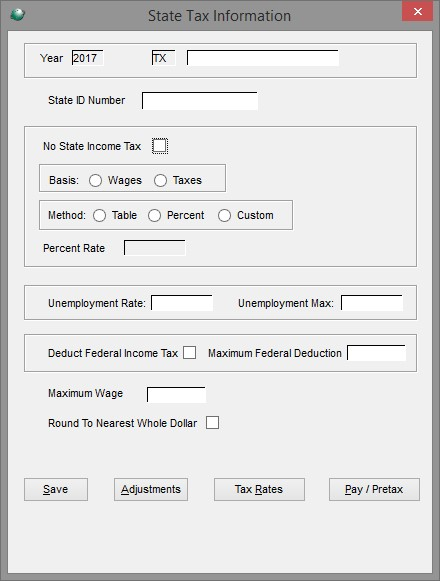440x581 pixels.
Task: Click the "Unemployment Rate:" label
Action: coord(97,303)
